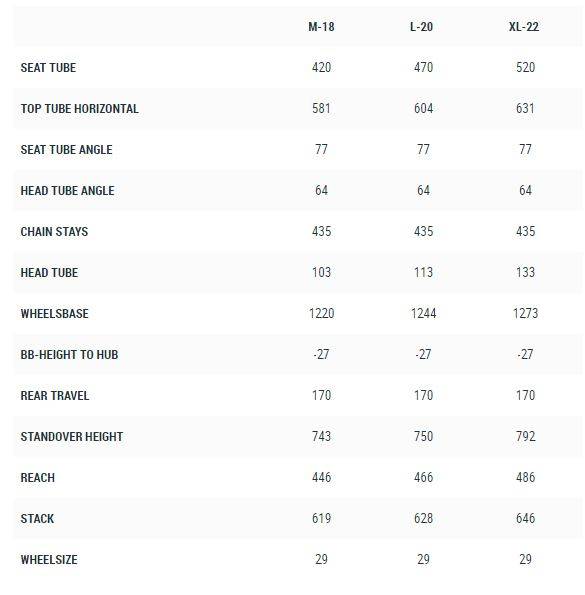Screen dimensions: 585x595
Task: Click the SEAT TUBE ANGLE label
Action: [66, 150]
